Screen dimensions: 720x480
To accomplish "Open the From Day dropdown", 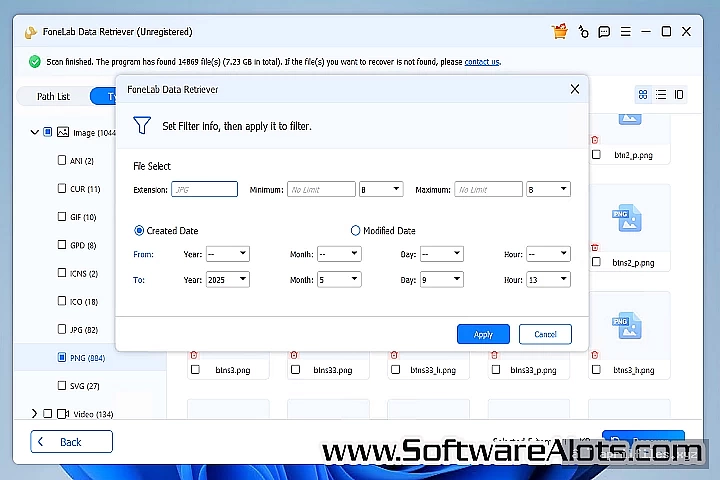I will [x=442, y=254].
